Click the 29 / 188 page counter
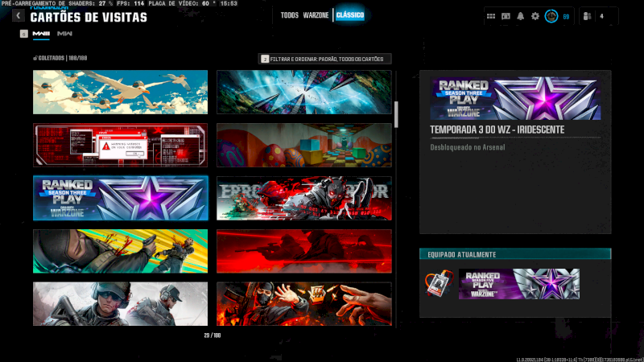 (213, 335)
